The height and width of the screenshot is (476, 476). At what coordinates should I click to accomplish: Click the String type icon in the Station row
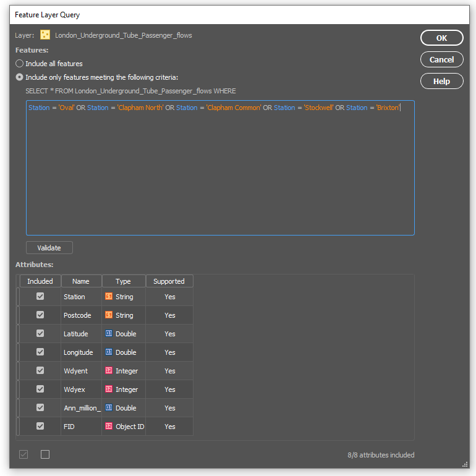point(109,296)
